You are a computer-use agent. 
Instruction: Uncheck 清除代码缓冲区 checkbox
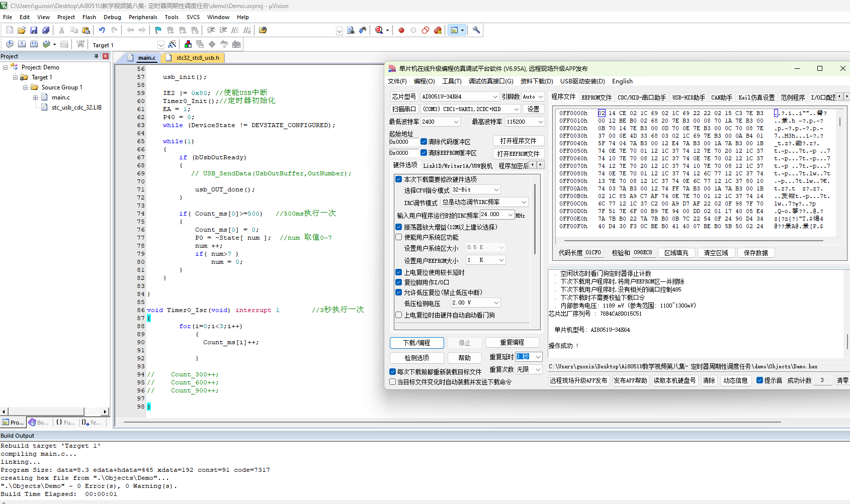424,142
